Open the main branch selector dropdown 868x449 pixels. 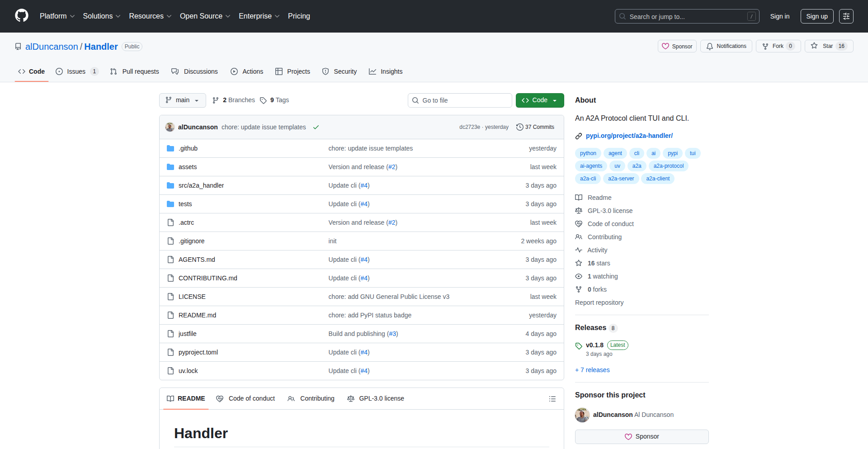coord(182,100)
